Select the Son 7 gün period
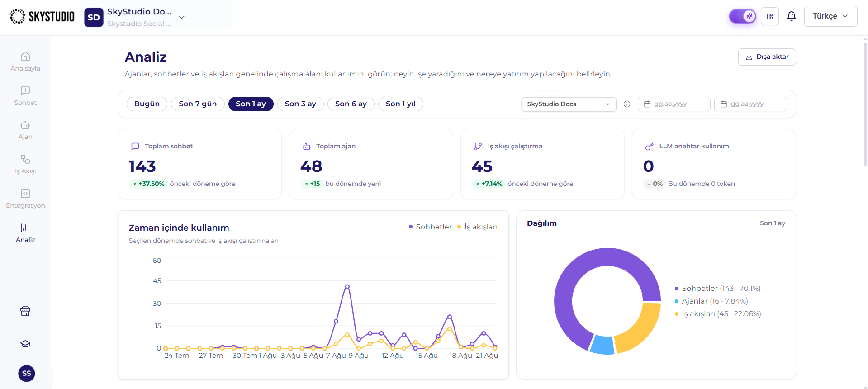This screenshot has height=389, width=868. tap(198, 104)
